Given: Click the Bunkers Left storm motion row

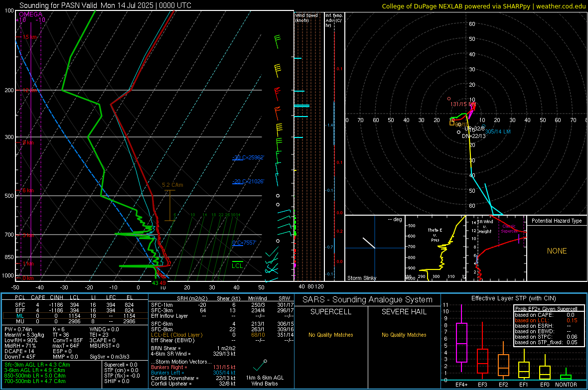Looking at the screenshot, I should [193, 373].
